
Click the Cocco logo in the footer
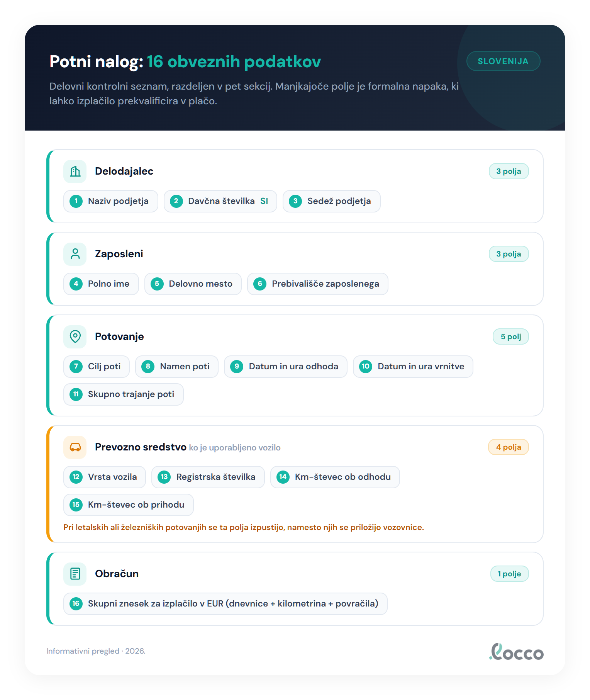pos(516,651)
